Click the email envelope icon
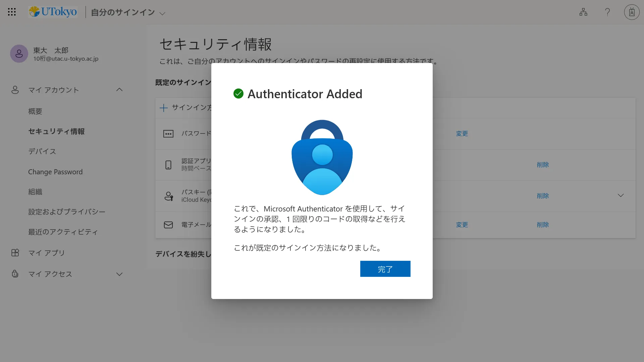The height and width of the screenshot is (362, 644). click(168, 225)
